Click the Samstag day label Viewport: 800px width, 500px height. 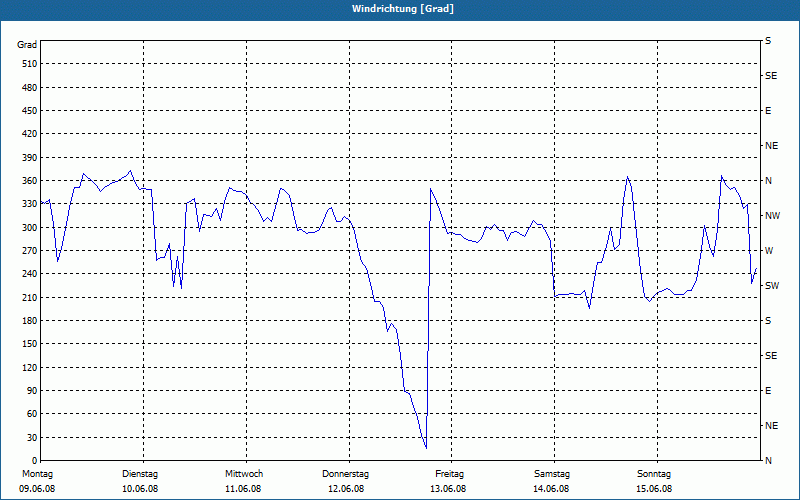(x=552, y=474)
